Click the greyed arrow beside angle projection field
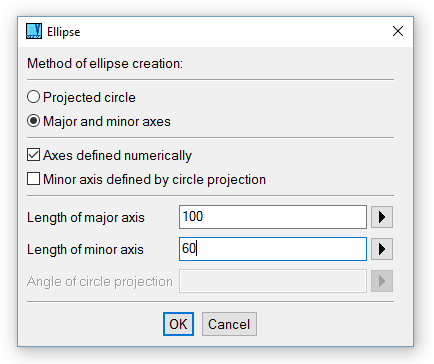Image resolution: width=434 pixels, height=364 pixels. [382, 281]
